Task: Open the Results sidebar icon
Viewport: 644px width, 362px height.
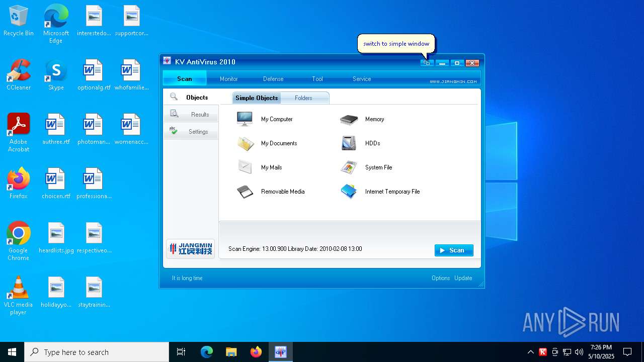Action: pos(174,114)
